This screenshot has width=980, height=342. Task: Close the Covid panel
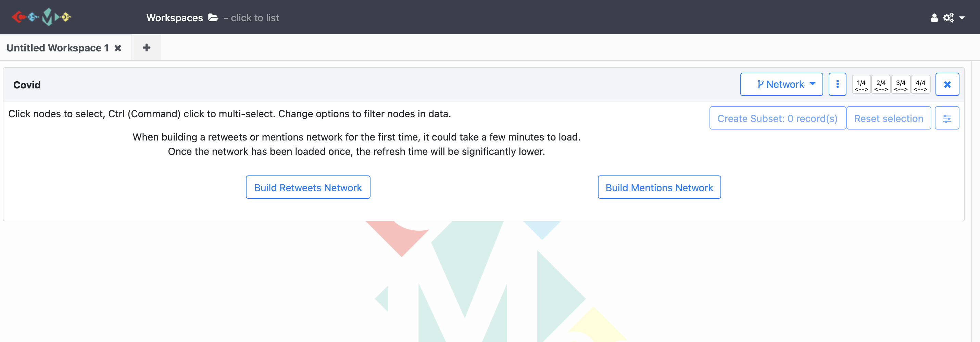(x=947, y=84)
